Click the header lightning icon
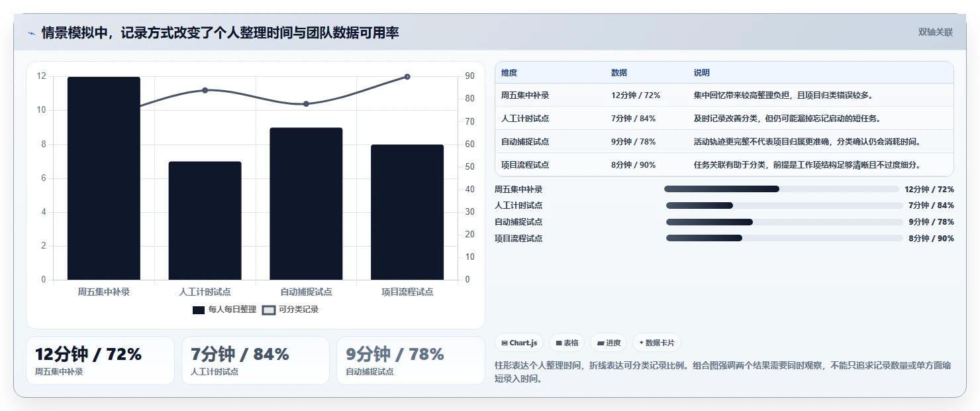The height and width of the screenshot is (411, 980). [31, 33]
